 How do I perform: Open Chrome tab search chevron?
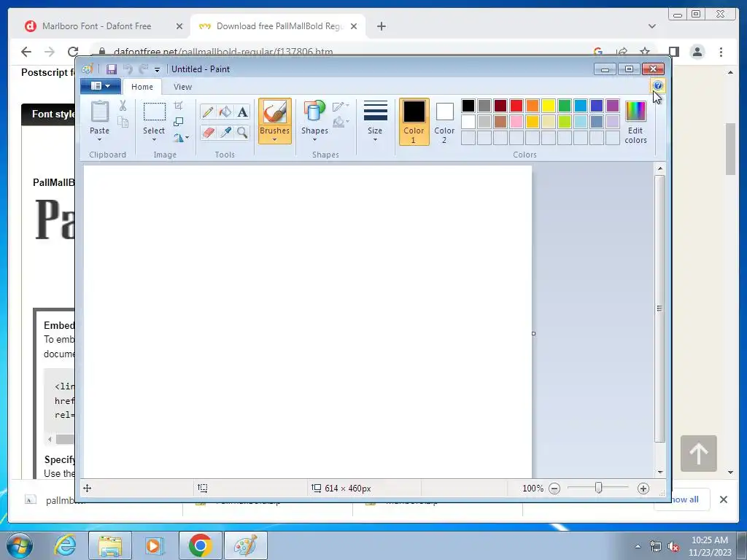(652, 26)
